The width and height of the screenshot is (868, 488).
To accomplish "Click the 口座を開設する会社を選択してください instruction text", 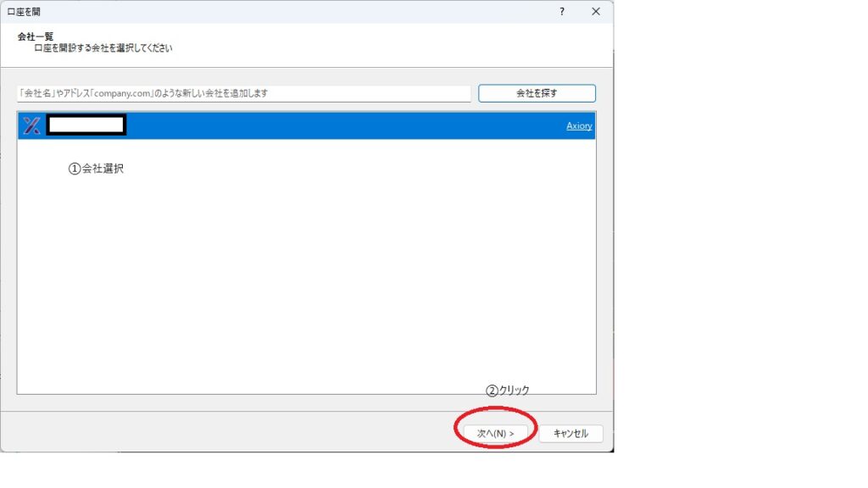I will point(103,49).
